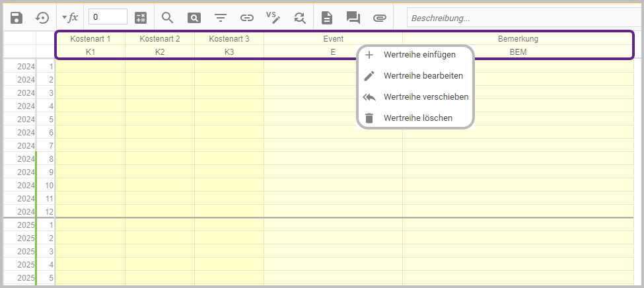644x288 pixels.
Task: Click the chain link icon
Action: [247, 18]
